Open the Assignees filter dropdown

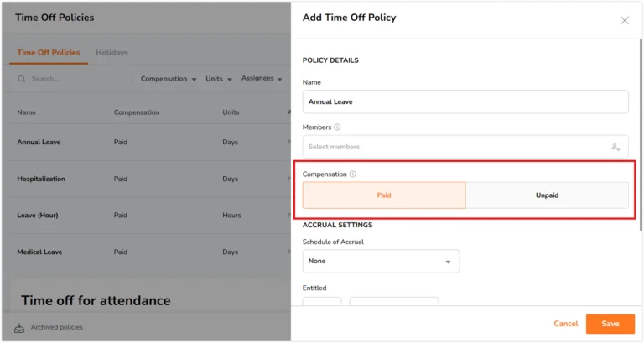click(262, 78)
